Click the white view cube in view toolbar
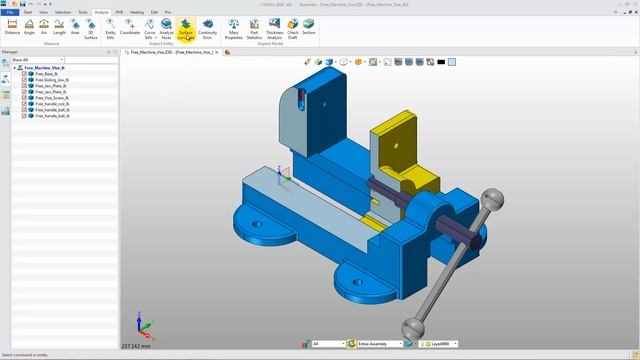Screen dimensions: 640x360 click(x=343, y=62)
